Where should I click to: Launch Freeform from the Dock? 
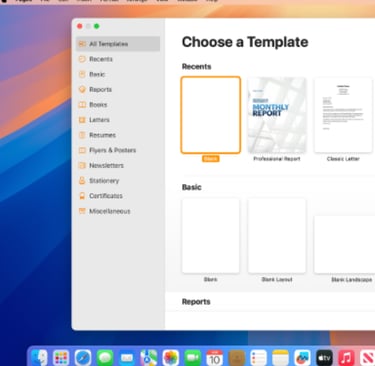[x=302, y=358]
